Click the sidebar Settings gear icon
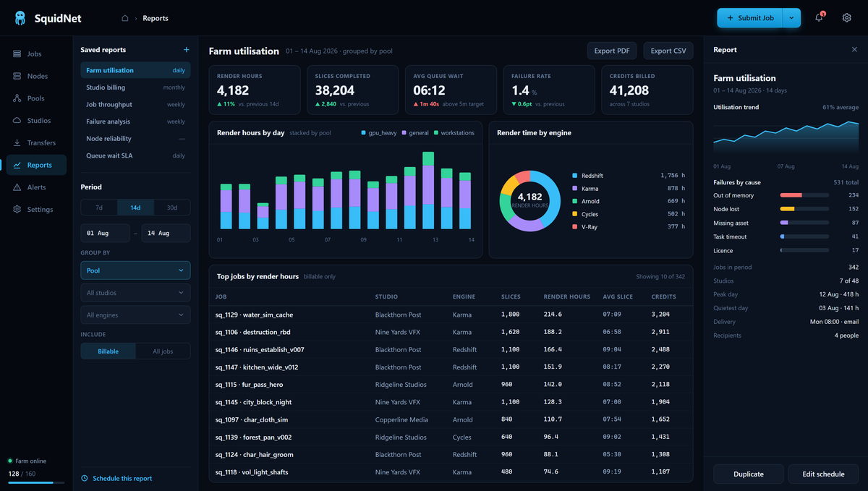The width and height of the screenshot is (868, 491). [x=17, y=210]
